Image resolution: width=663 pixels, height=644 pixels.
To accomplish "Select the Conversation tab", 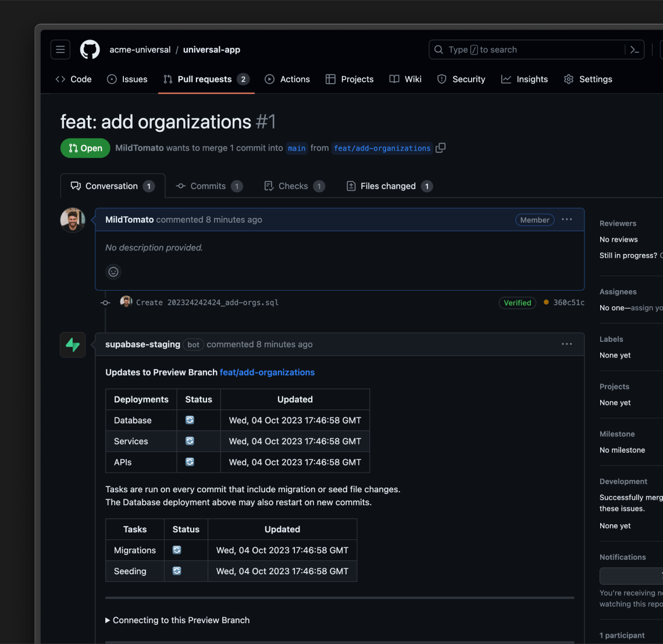I will (x=112, y=186).
